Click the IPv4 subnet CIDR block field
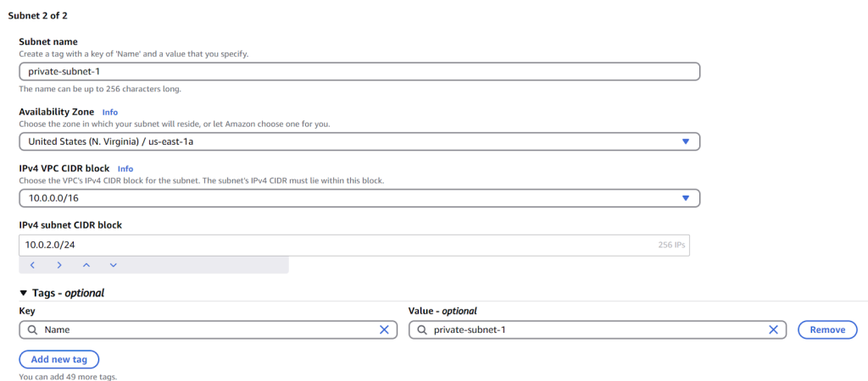The width and height of the screenshot is (868, 381). (x=354, y=245)
